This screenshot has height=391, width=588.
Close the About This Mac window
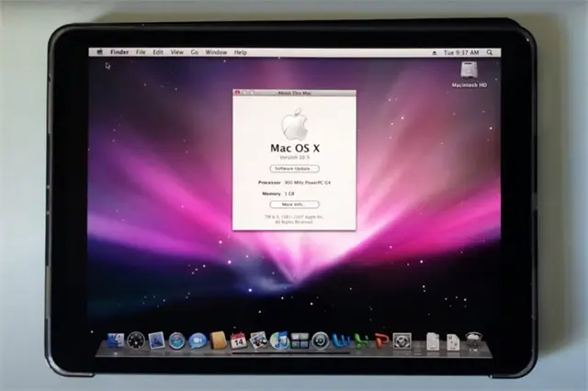(237, 93)
